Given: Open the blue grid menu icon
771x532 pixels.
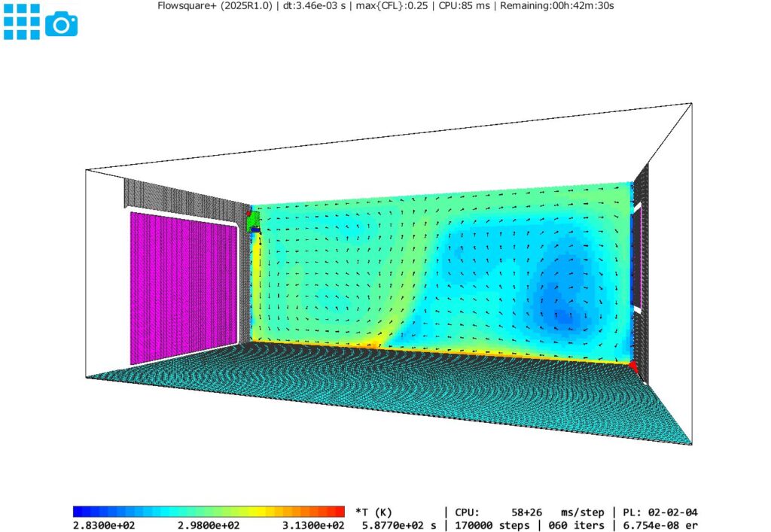Looking at the screenshot, I should tap(22, 22).
